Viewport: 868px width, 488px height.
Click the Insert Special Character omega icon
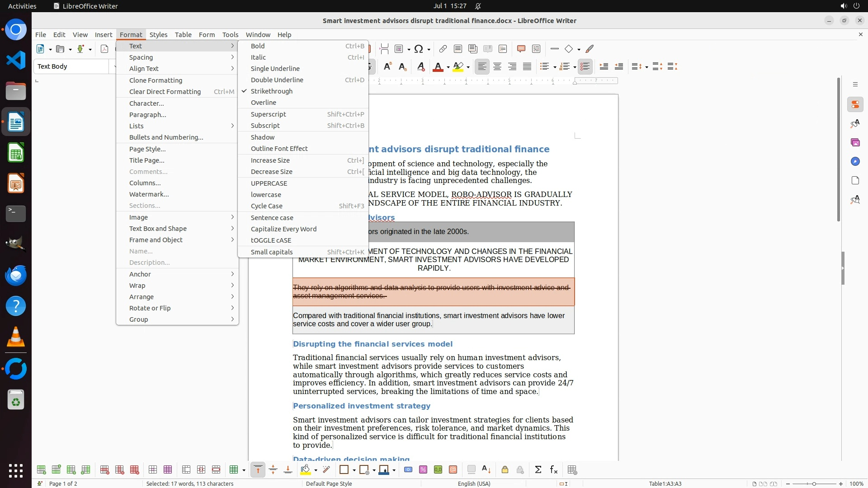419,49
